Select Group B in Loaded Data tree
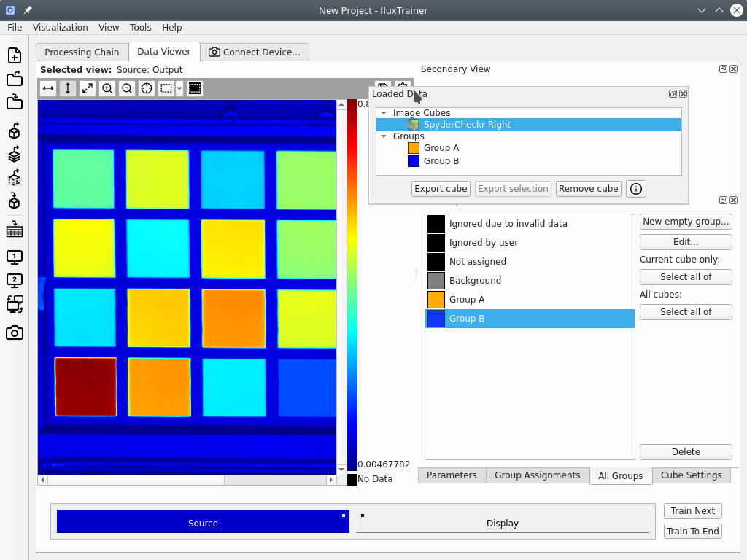The image size is (747, 560). [x=529, y=161]
